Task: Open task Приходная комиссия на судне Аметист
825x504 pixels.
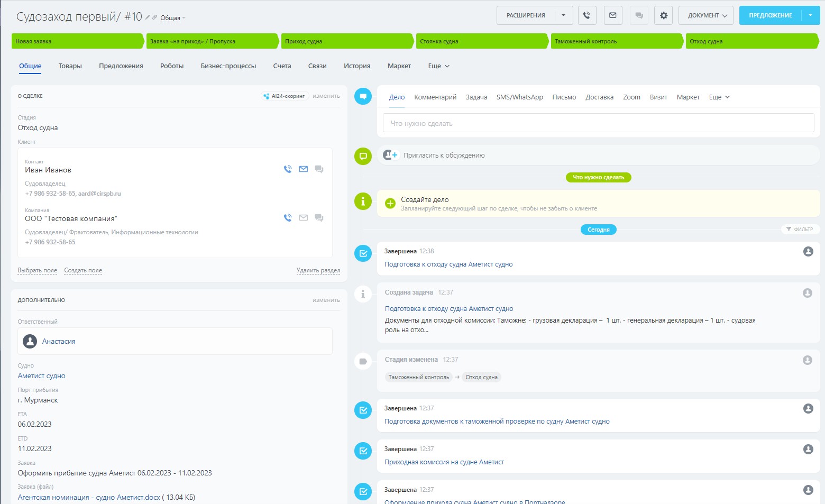Action: point(444,462)
